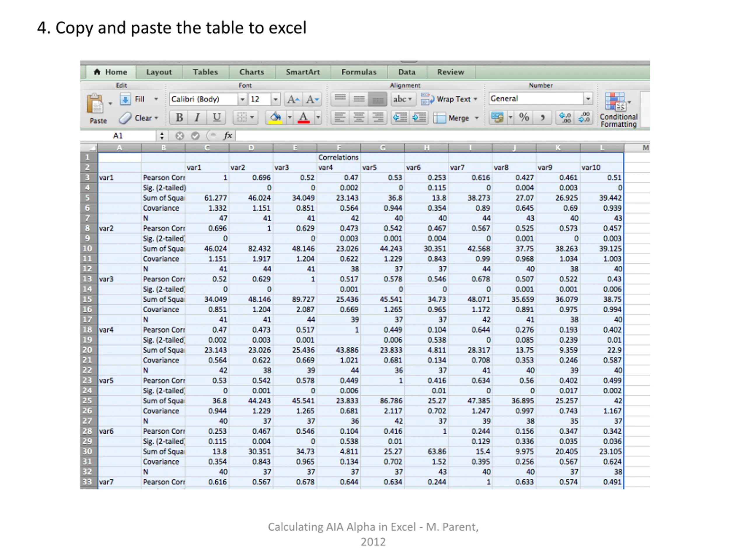Expand the Fill dropdown arrow
The image size is (747, 560).
156,99
